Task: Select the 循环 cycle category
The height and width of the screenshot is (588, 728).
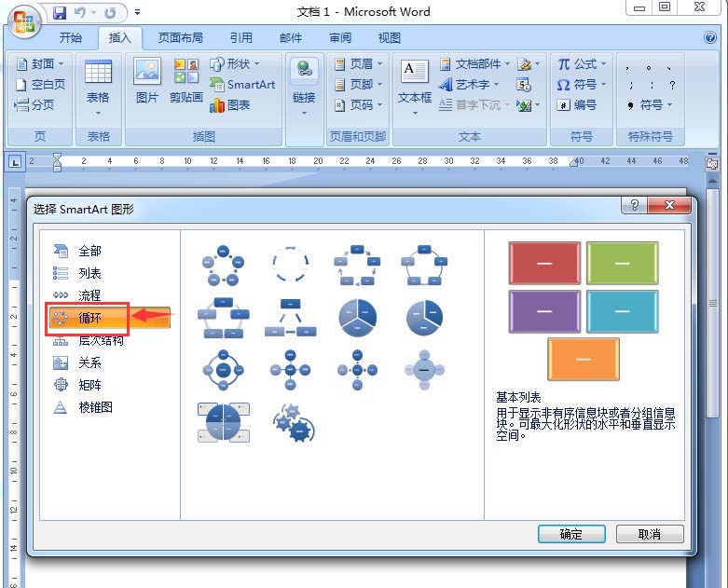Action: tap(110, 318)
